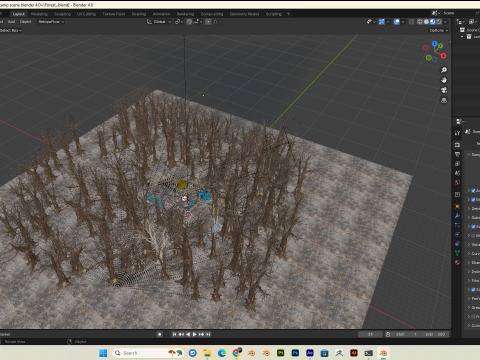
Task: Click the current frame number field
Action: point(370,334)
